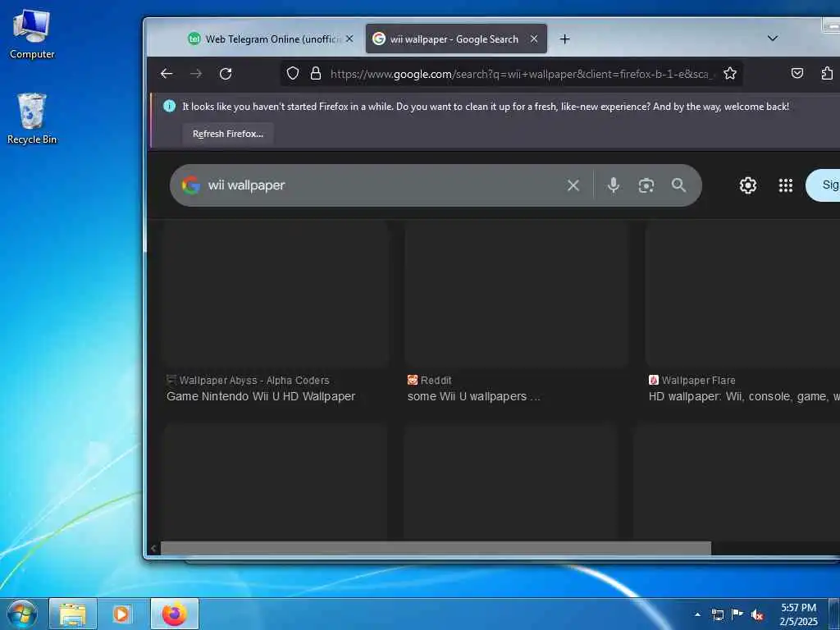
Task: Click the horizontal scrollbar left arrow
Action: click(x=153, y=548)
